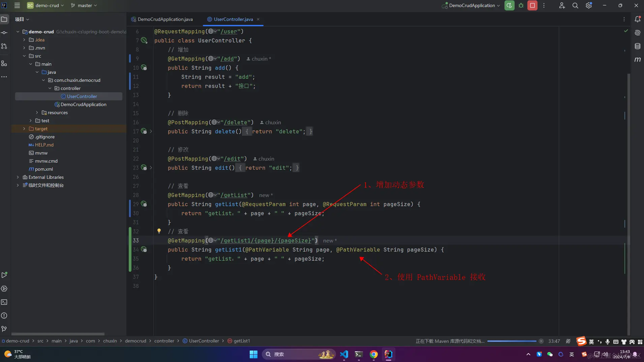Screen dimensions: 644x362
Task: Show more tool windows ellipsis
Action: (x=4, y=77)
